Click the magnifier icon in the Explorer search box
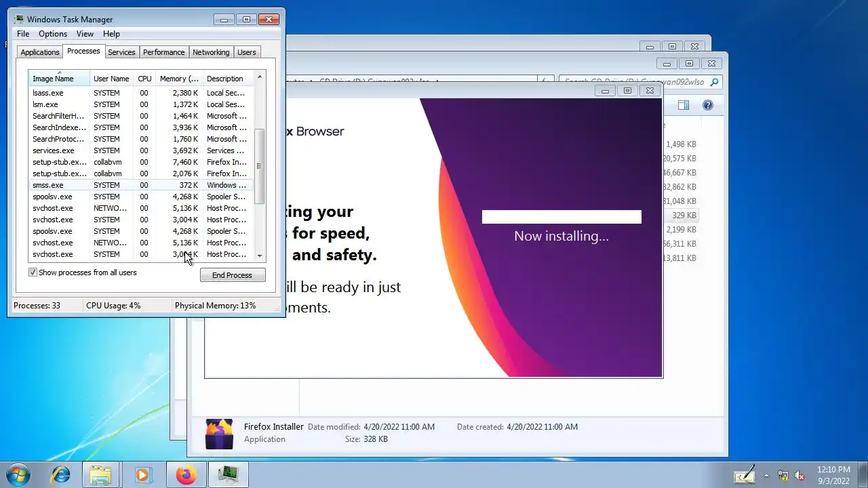This screenshot has width=868, height=488. 714,82
